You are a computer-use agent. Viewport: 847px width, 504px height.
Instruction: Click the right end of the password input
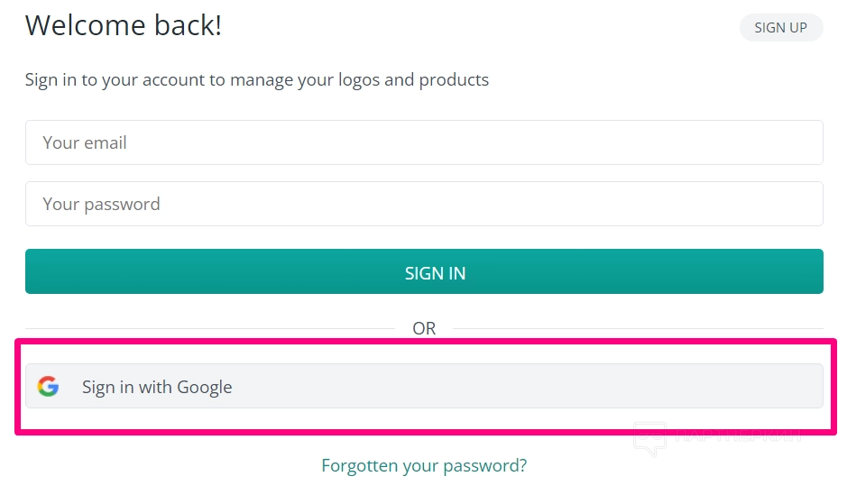click(803, 204)
